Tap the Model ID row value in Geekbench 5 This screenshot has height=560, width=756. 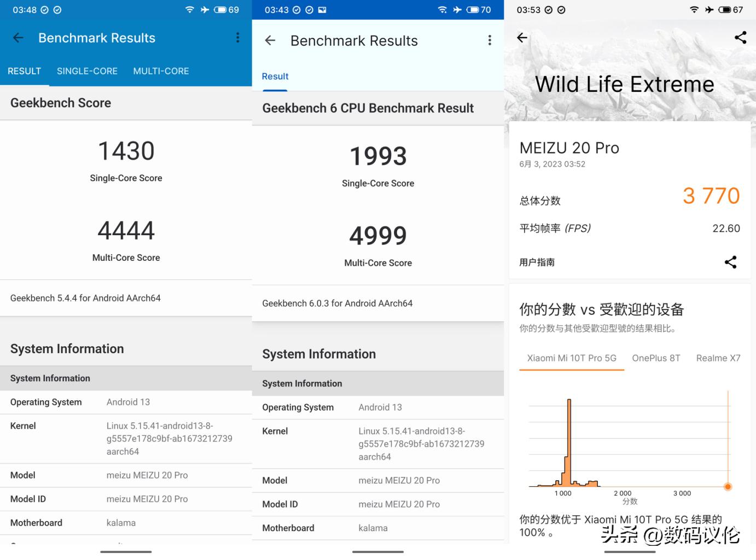click(147, 499)
